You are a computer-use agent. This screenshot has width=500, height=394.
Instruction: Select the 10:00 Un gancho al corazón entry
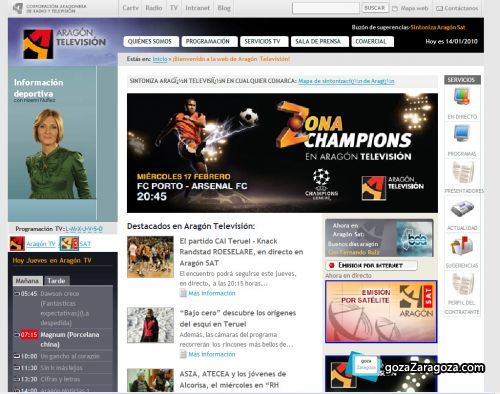pos(62,356)
